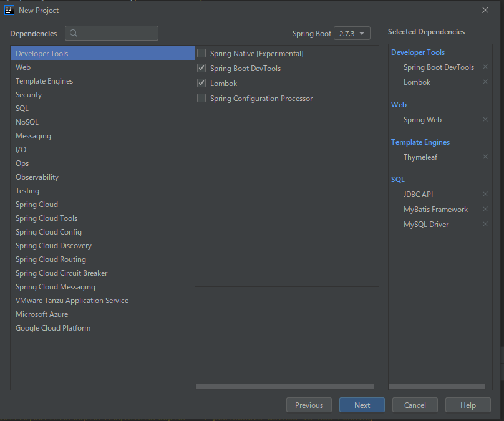Select VMware Tanzu Application Service
Viewport: 504px width, 421px height.
click(102, 301)
